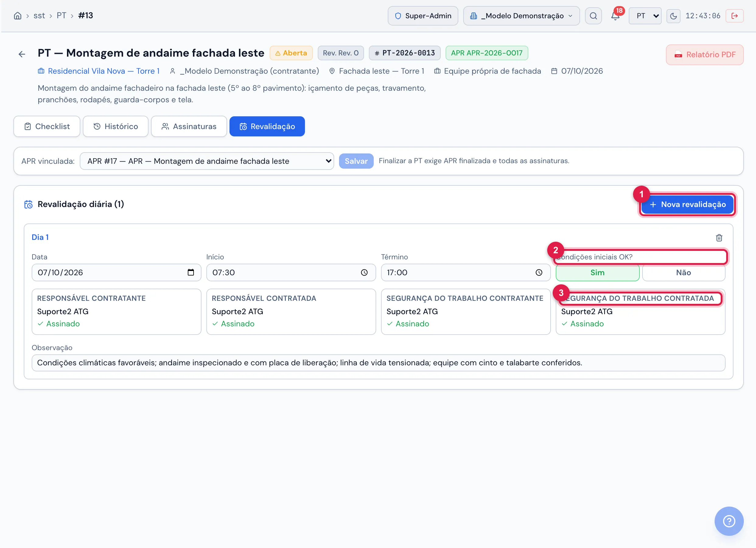Click the Aberta status badge
The height and width of the screenshot is (548, 756).
click(291, 53)
